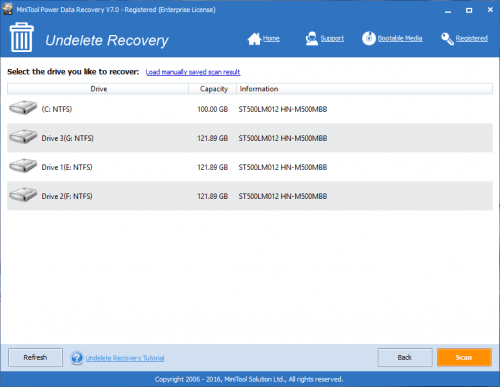Click the Support agent icon
The height and width of the screenshot is (387, 500).
pyautogui.click(x=312, y=39)
